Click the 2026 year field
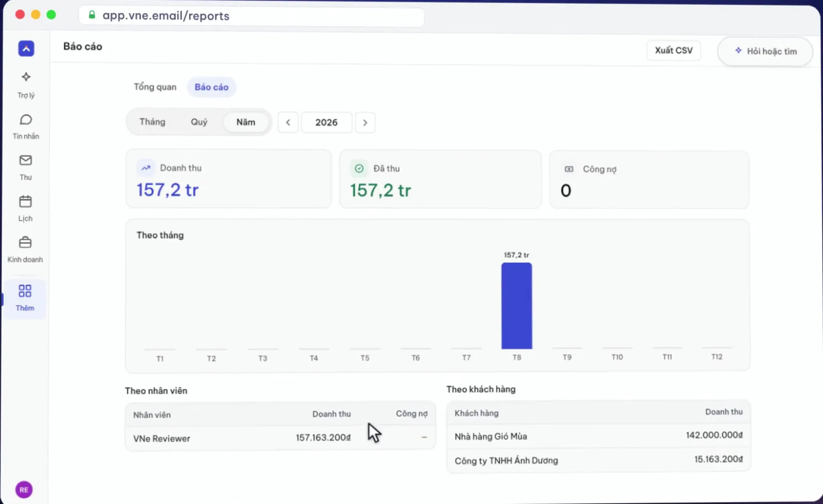This screenshot has width=823, height=504. point(327,122)
